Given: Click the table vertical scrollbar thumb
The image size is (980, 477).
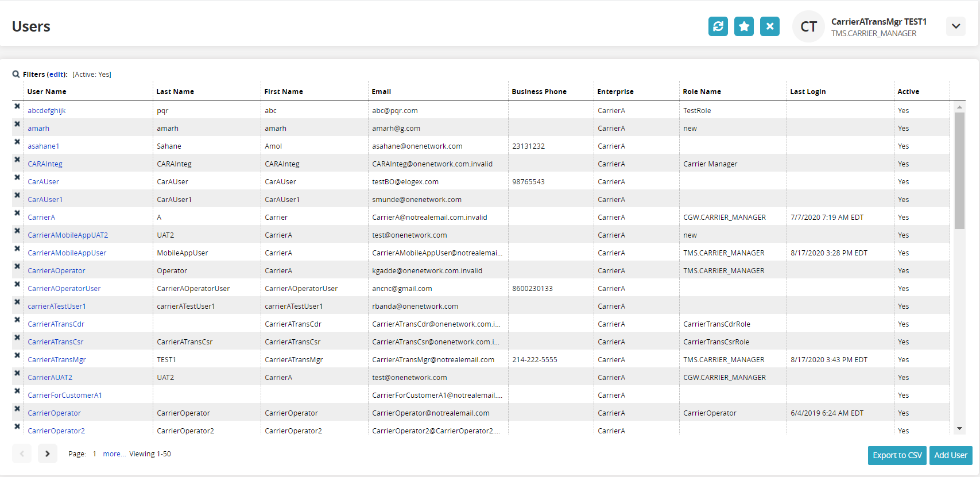Looking at the screenshot, I should pyautogui.click(x=959, y=170).
